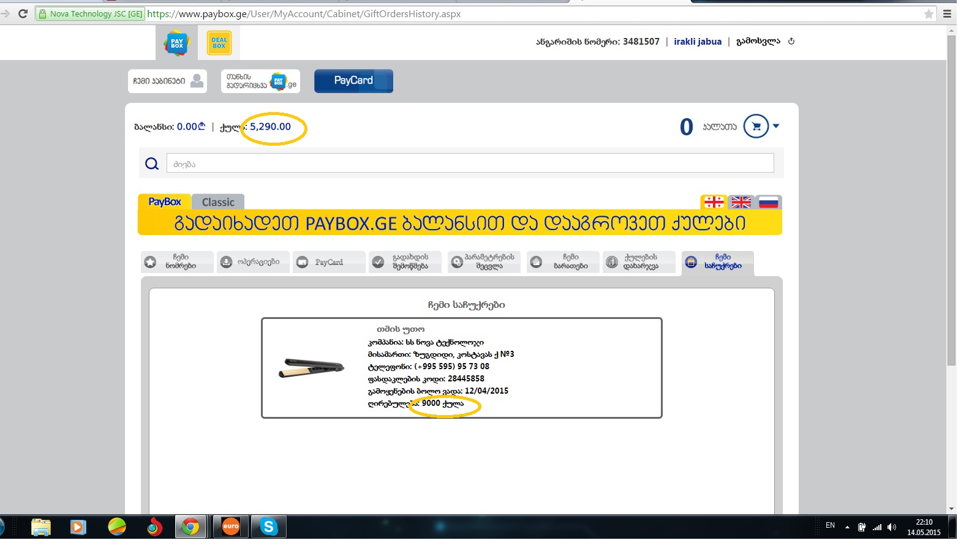Click the Nova Technology JSC security badge

pyautogui.click(x=90, y=13)
